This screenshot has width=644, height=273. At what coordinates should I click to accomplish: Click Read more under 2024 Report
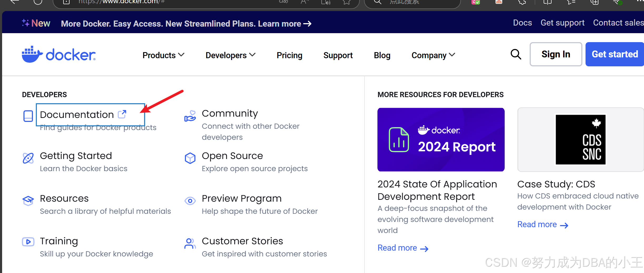click(x=397, y=248)
